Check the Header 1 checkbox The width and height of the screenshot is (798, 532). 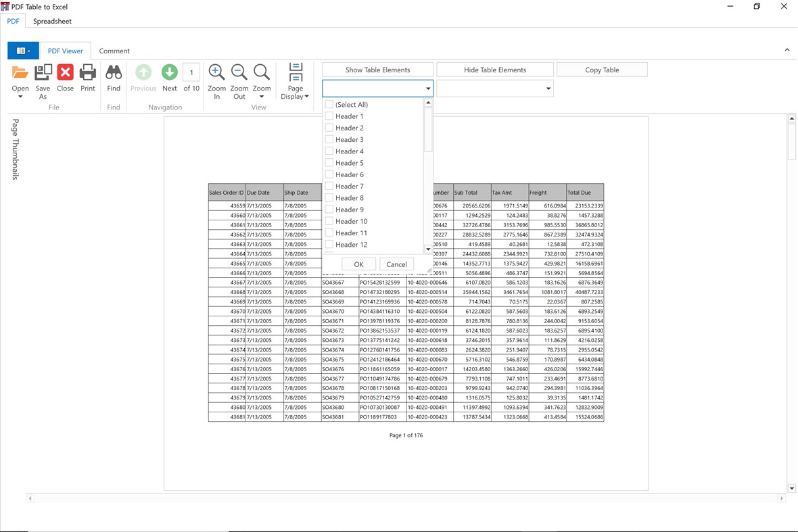(329, 116)
